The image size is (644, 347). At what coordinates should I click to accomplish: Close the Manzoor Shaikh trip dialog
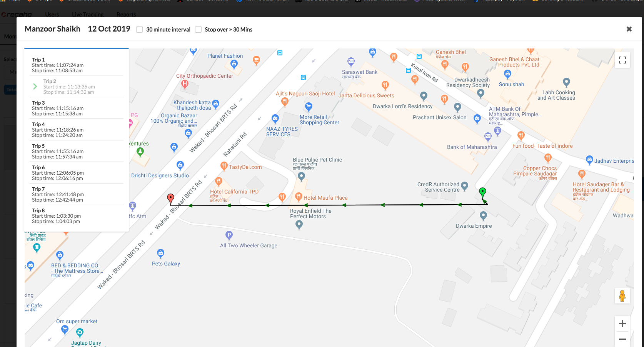(x=629, y=29)
